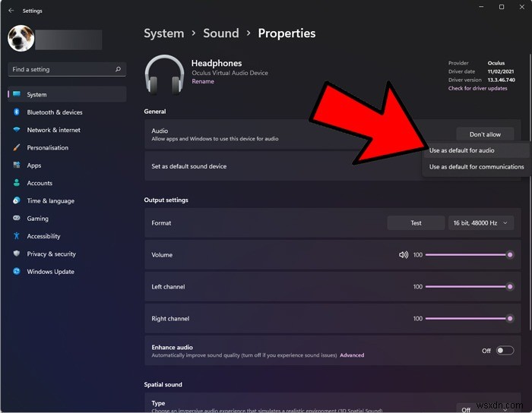Click the Rename link under Headphones
The height and width of the screenshot is (413, 532).
pos(202,81)
